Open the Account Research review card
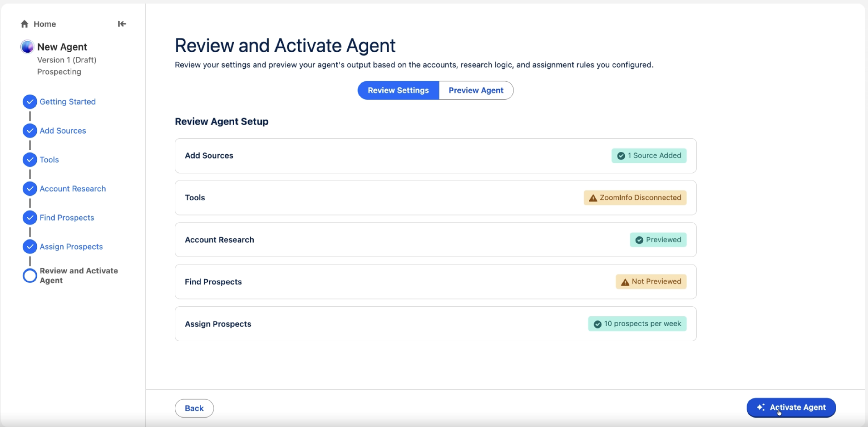 (x=435, y=240)
